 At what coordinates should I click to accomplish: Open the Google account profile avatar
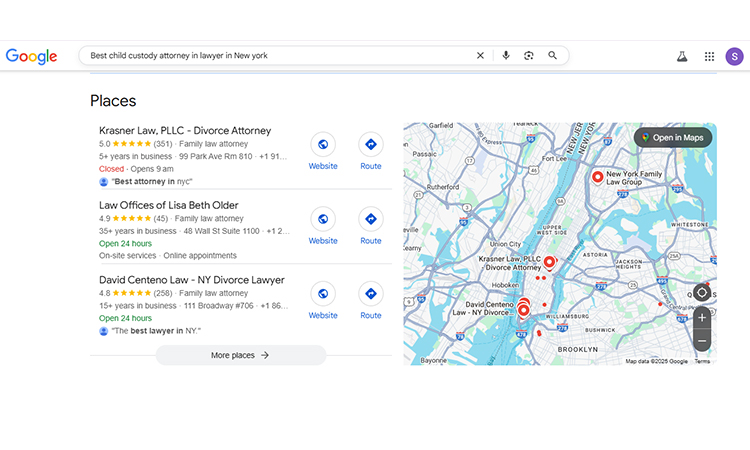[735, 57]
